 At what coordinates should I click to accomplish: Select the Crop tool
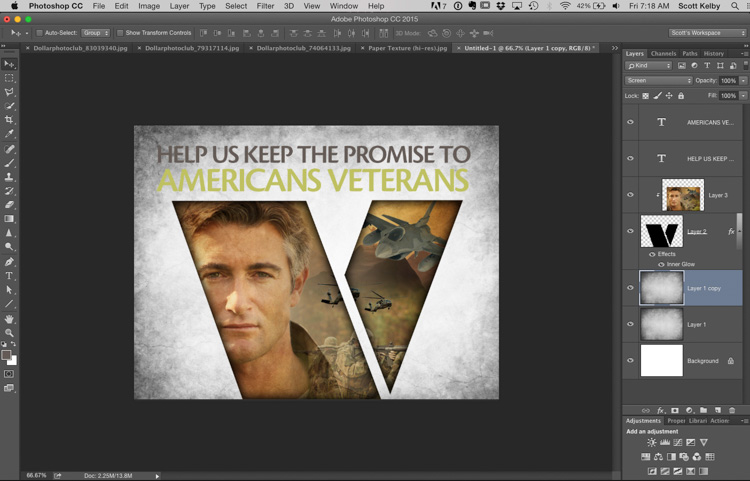pos(10,120)
